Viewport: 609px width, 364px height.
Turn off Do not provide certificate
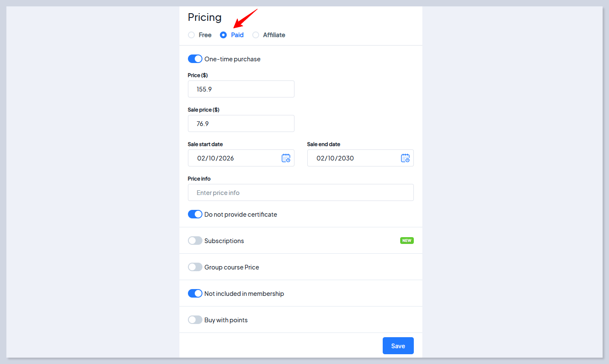(195, 214)
